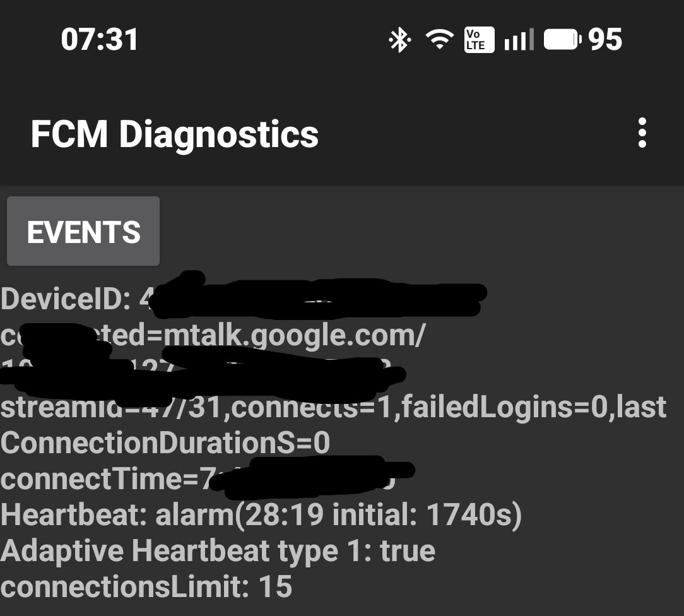Tap the Bluetooth status icon

coord(399,38)
